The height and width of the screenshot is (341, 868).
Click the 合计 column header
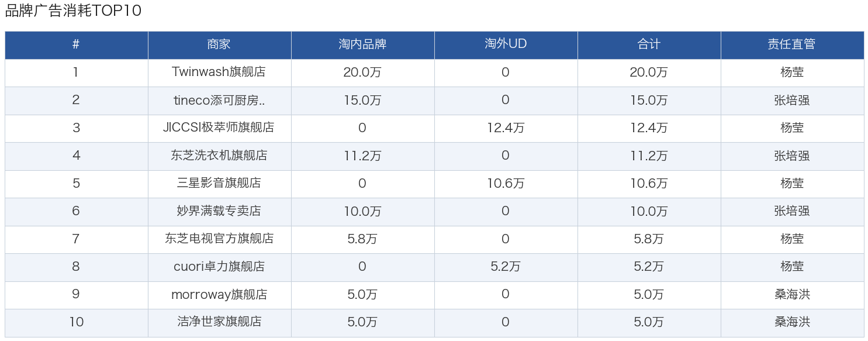(649, 44)
